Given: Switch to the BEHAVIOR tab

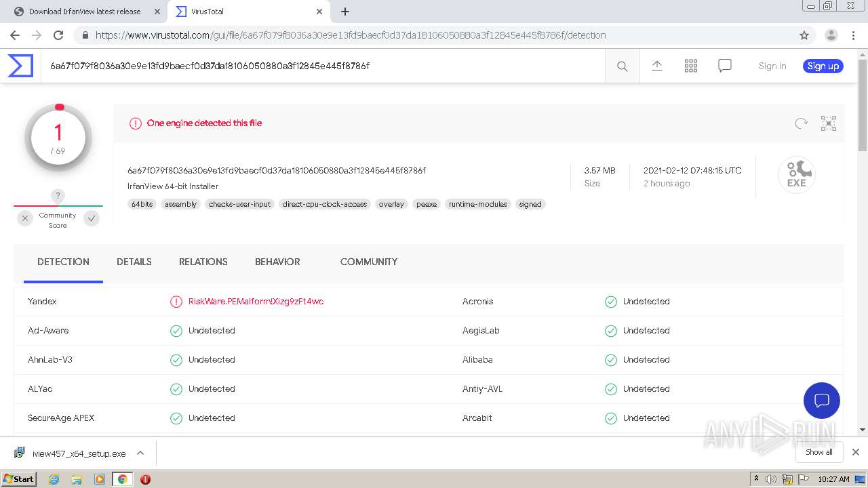Looking at the screenshot, I should coord(277,262).
